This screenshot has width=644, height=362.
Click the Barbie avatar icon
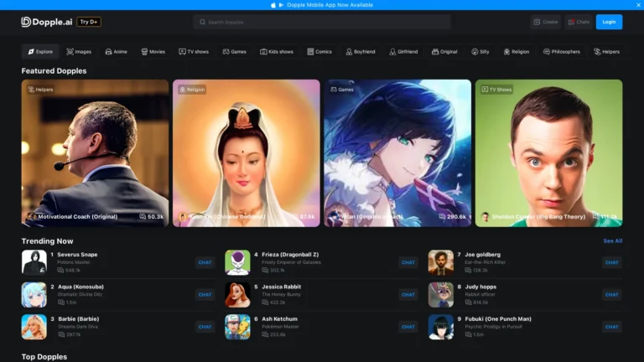pyautogui.click(x=34, y=327)
